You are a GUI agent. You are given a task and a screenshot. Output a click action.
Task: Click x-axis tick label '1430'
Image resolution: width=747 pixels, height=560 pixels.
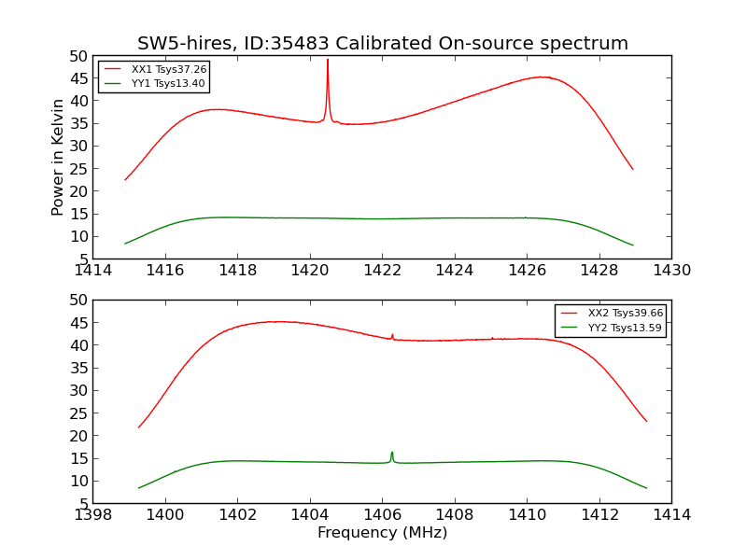pos(671,271)
